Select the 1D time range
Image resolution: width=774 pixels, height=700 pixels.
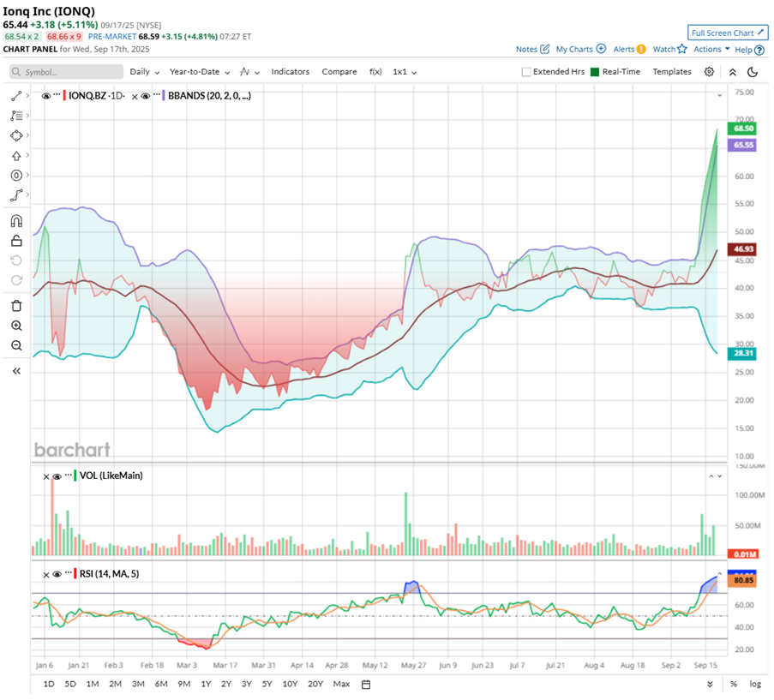coord(49,685)
